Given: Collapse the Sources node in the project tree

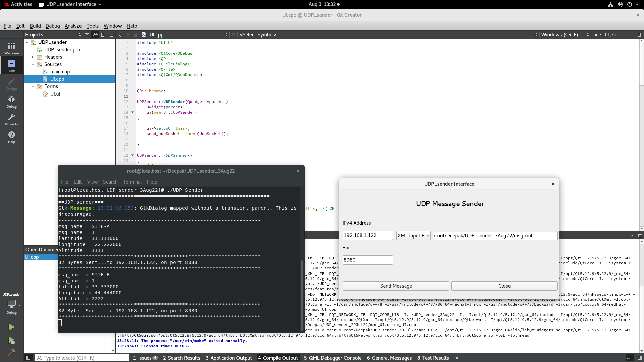Looking at the screenshot, I should point(33,64).
